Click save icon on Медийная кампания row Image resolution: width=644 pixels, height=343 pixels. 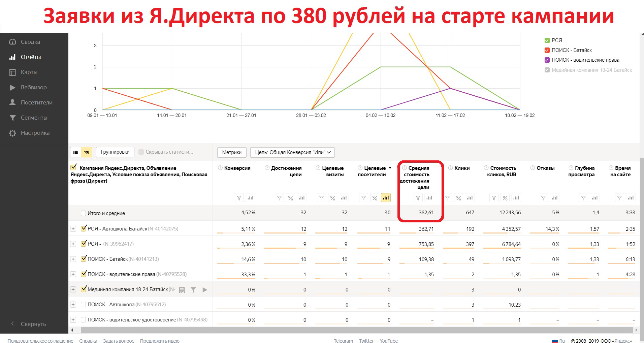(182, 290)
